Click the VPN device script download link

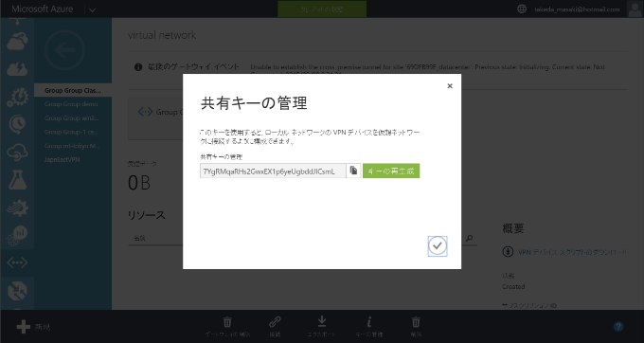pos(572,252)
